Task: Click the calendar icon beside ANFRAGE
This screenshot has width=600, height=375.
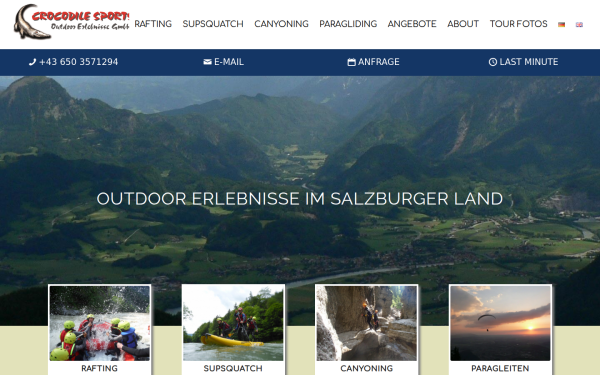Action: pos(351,62)
